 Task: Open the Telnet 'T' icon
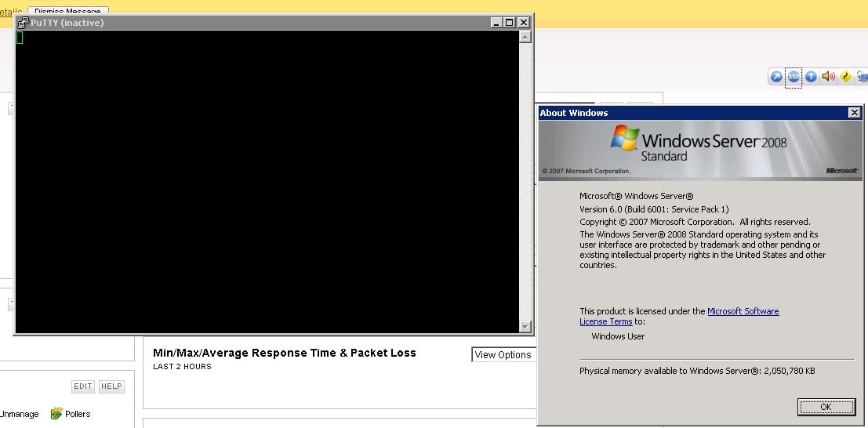[x=811, y=77]
